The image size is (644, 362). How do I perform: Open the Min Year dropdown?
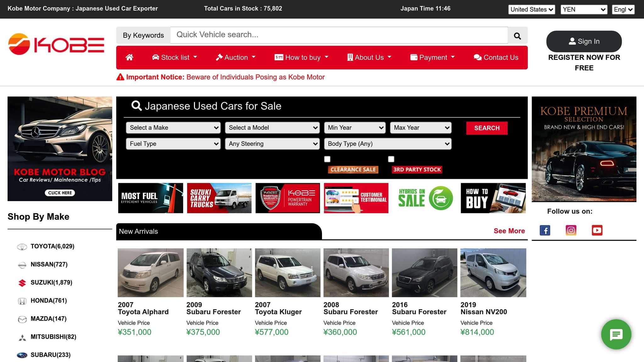355,128
